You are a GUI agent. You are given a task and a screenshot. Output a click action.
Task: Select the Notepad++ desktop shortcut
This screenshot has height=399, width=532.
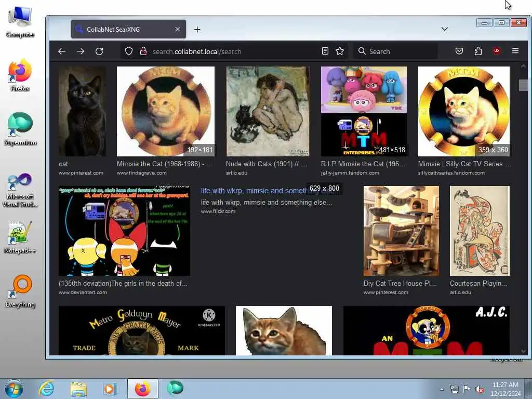pyautogui.click(x=20, y=237)
